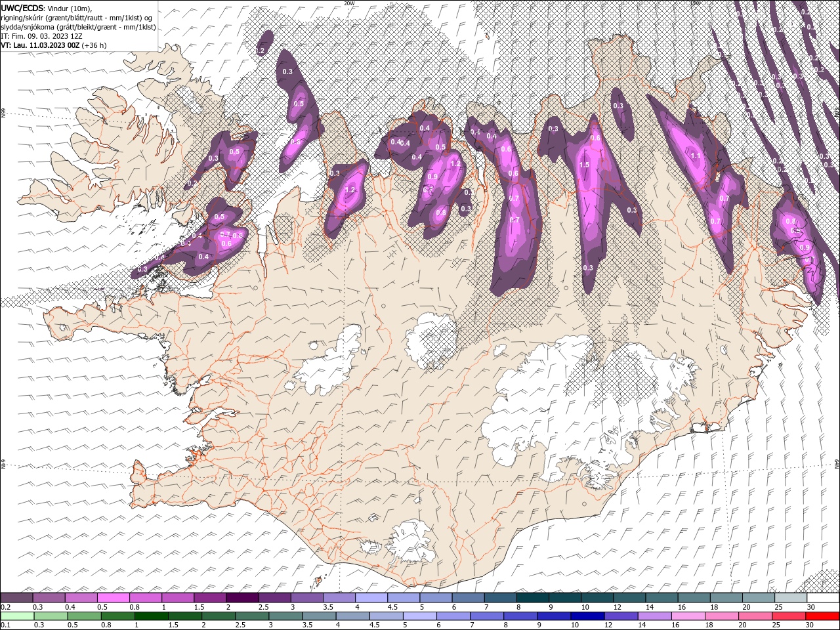Click the 1.1 snowfall value on the map

(x=696, y=156)
